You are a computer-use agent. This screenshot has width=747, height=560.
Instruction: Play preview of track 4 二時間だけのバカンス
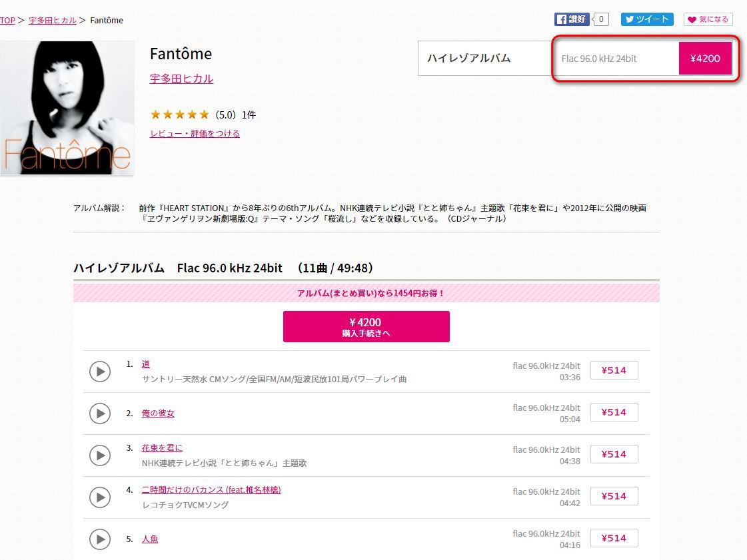(x=100, y=497)
